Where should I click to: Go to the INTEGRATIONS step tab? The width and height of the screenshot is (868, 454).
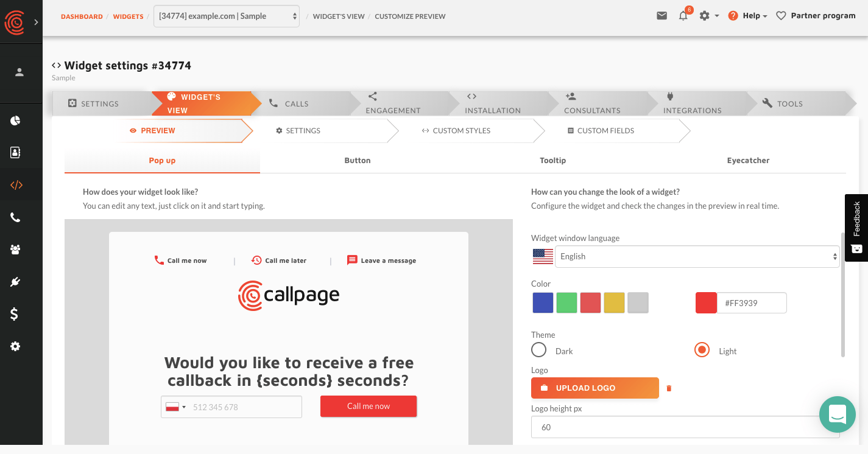pos(697,103)
